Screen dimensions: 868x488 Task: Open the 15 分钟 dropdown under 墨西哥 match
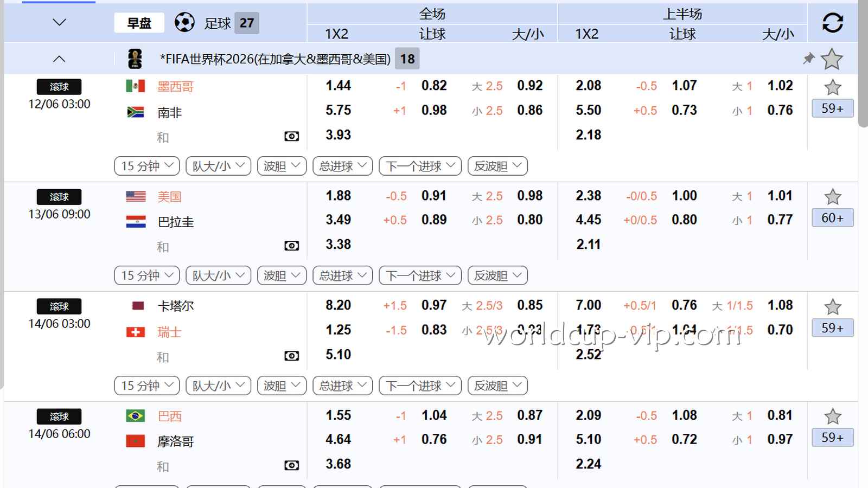(147, 166)
